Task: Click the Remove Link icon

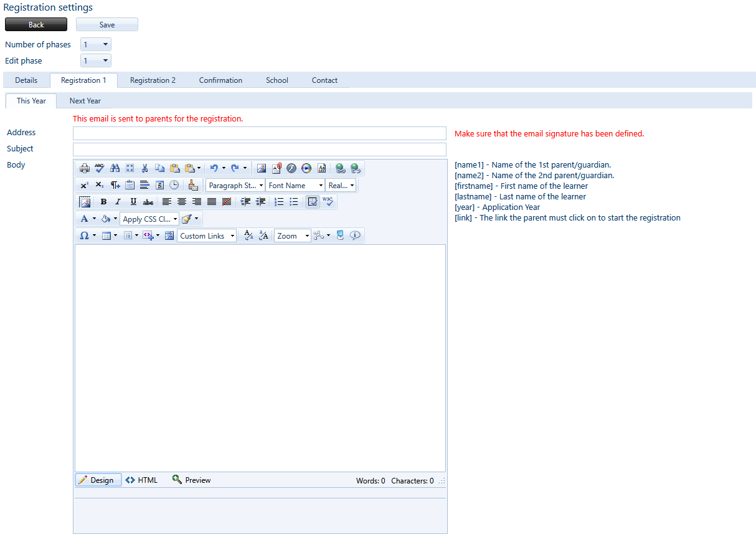Action: (x=356, y=168)
